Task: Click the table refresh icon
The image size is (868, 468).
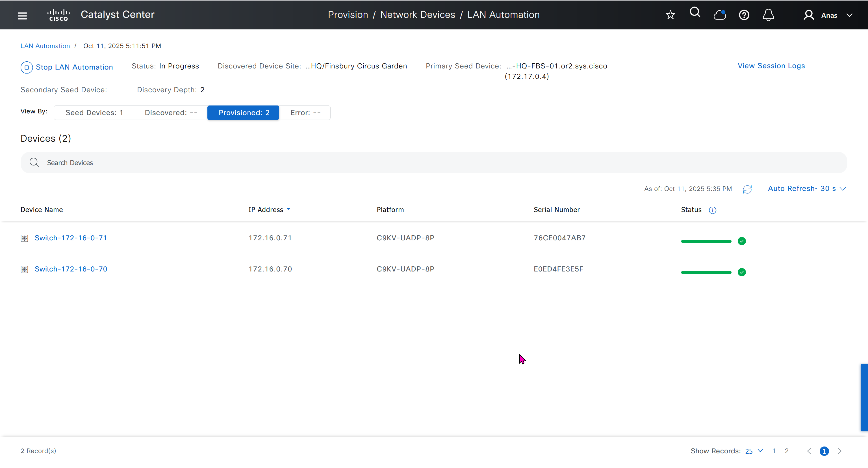Action: click(747, 189)
